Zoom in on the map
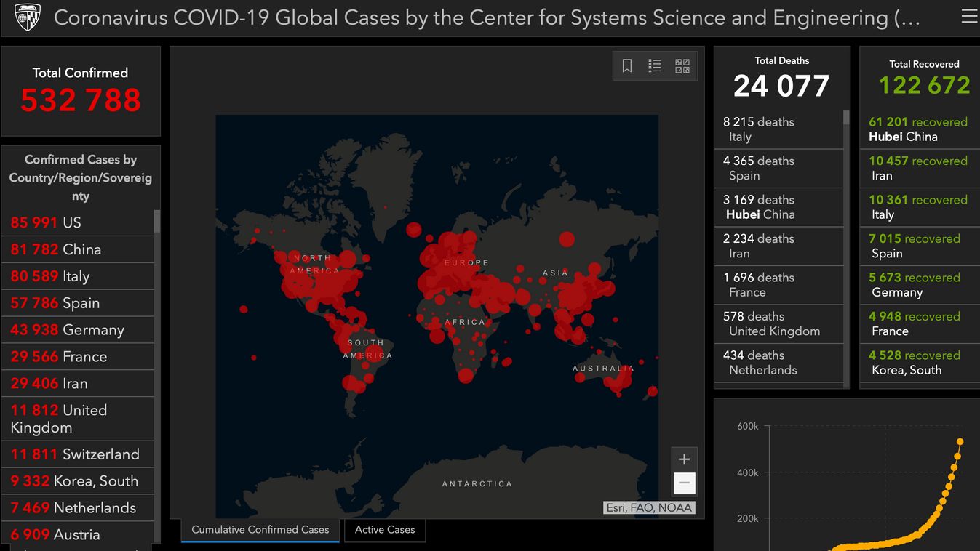Screen dimensions: 980x551 (684, 459)
